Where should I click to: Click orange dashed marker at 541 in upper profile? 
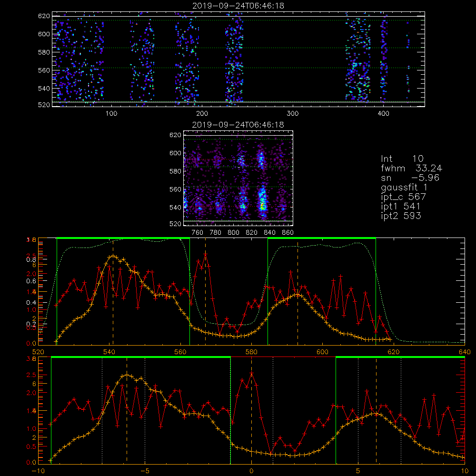point(113,292)
